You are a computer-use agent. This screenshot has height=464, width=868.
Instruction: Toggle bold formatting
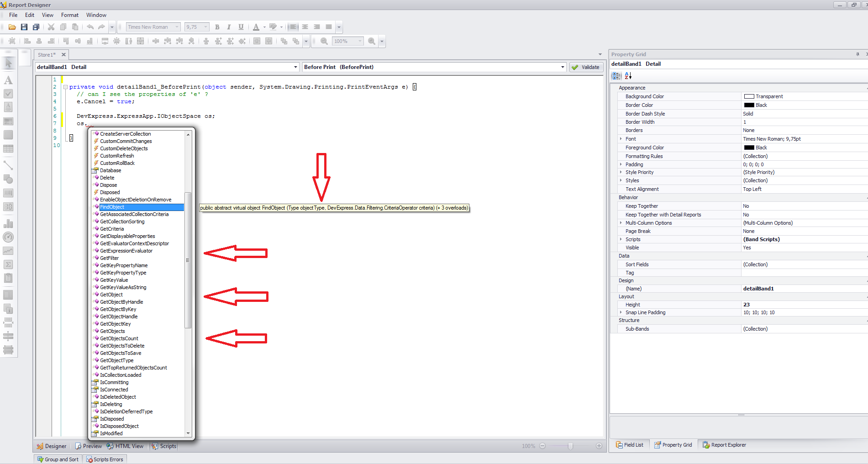(x=217, y=27)
